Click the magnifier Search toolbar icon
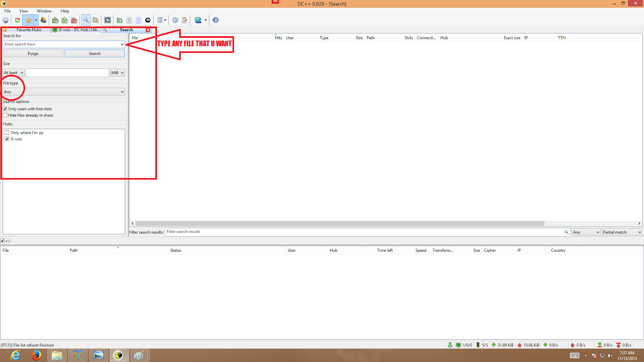Viewport: 644px width, 362px height. (x=86, y=20)
